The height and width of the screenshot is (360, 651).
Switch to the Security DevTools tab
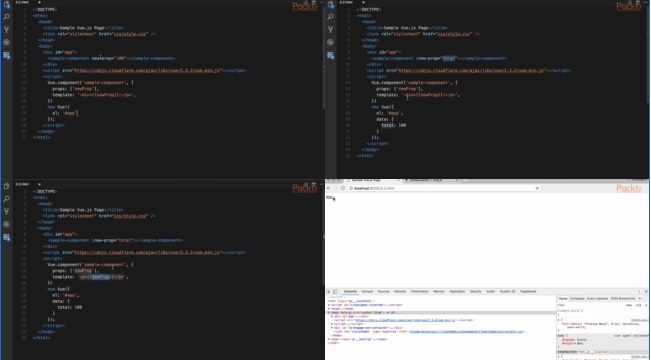pyautogui.click(x=475, y=291)
